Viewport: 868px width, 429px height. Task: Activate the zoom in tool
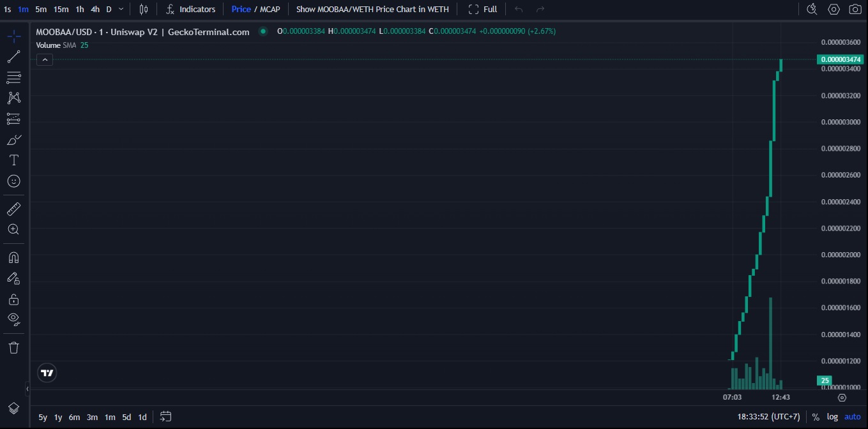13,229
